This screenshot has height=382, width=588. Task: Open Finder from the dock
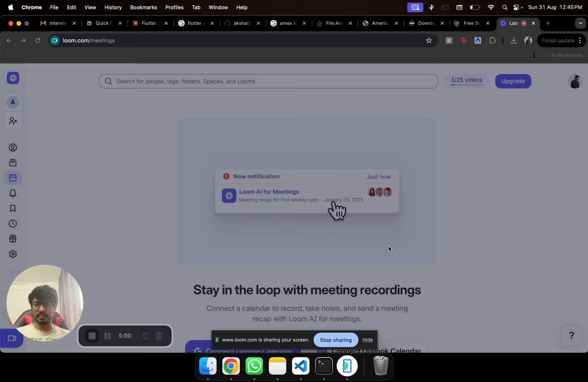208,366
